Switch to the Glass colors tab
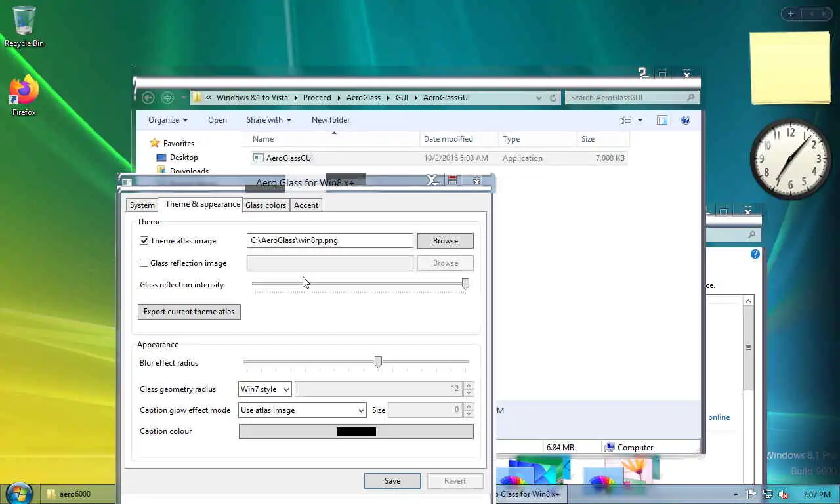This screenshot has width=840, height=504. pos(266,205)
